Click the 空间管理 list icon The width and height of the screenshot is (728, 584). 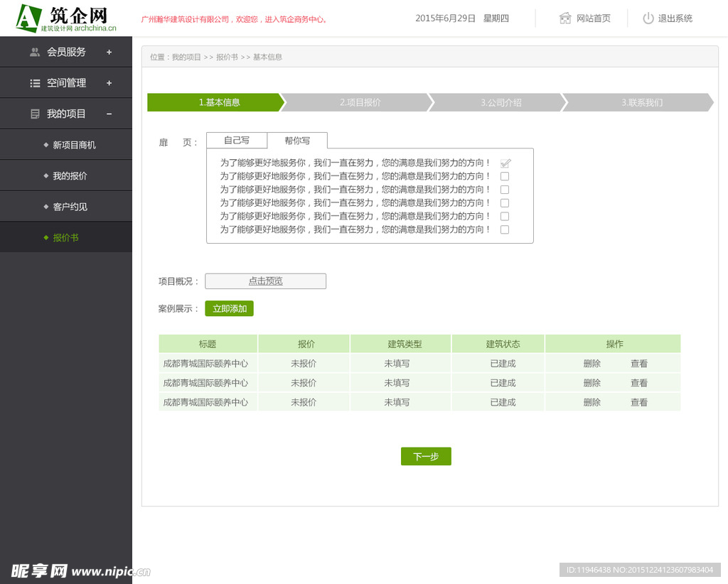point(35,83)
